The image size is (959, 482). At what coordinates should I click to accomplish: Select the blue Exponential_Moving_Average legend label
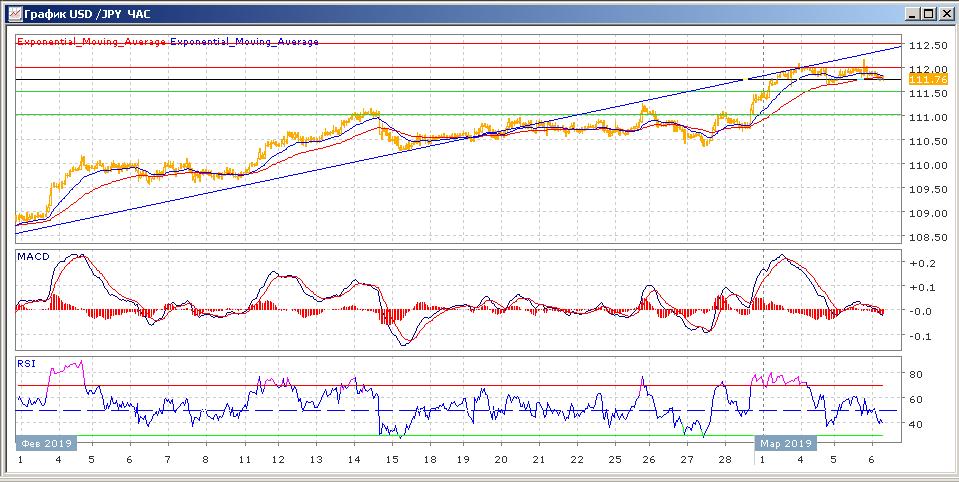pyautogui.click(x=245, y=42)
